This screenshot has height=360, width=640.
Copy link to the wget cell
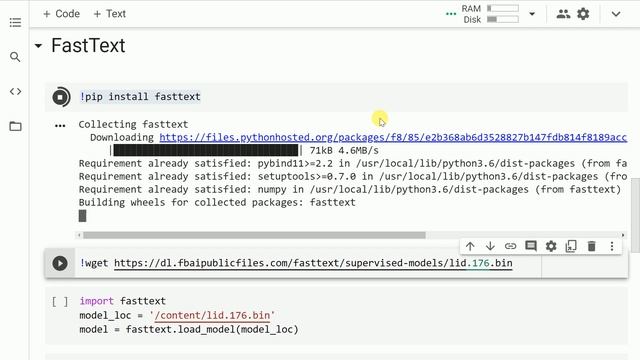click(x=510, y=246)
